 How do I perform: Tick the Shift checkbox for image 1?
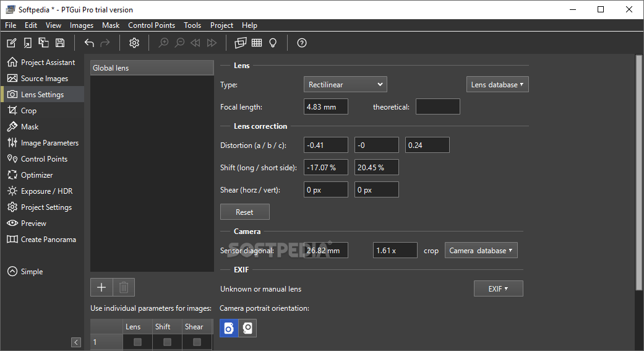click(x=167, y=342)
